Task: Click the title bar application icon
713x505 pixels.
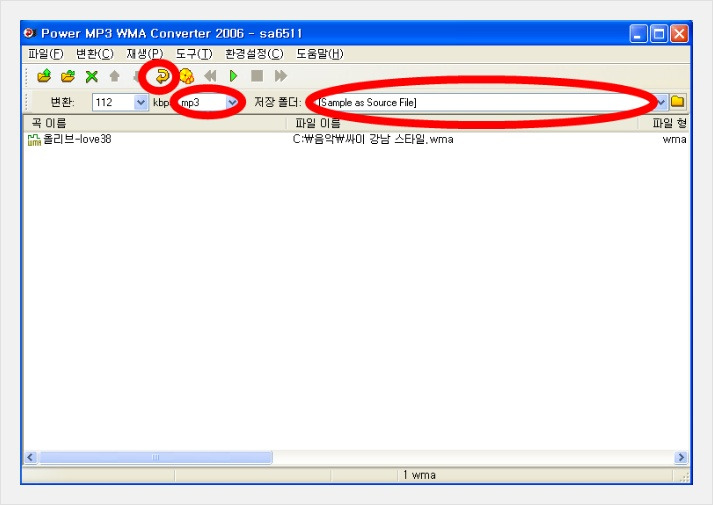Action: click(x=30, y=33)
